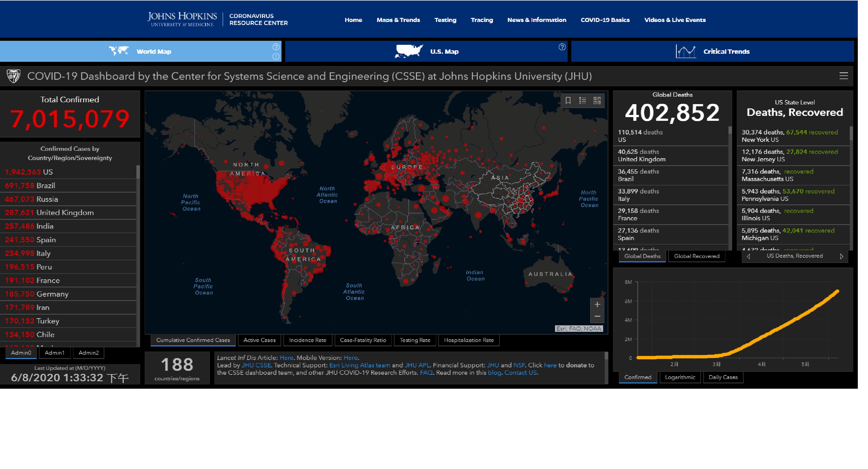The width and height of the screenshot is (868, 469).
Task: Open the map legend list icon
Action: (x=582, y=100)
